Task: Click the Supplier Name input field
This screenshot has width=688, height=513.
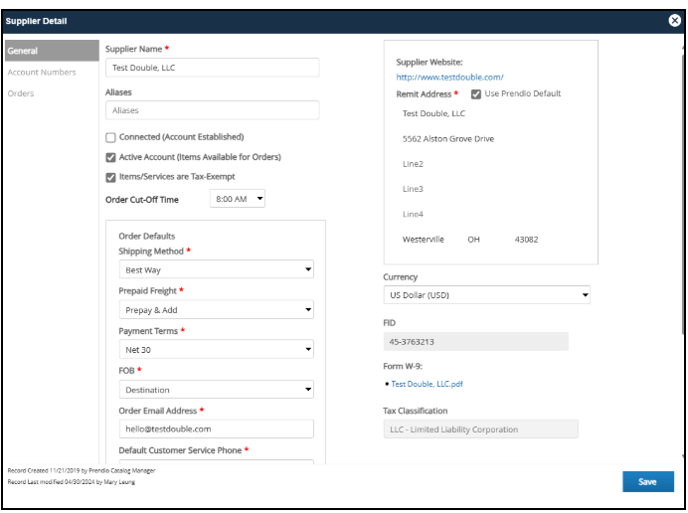Action: 211,68
